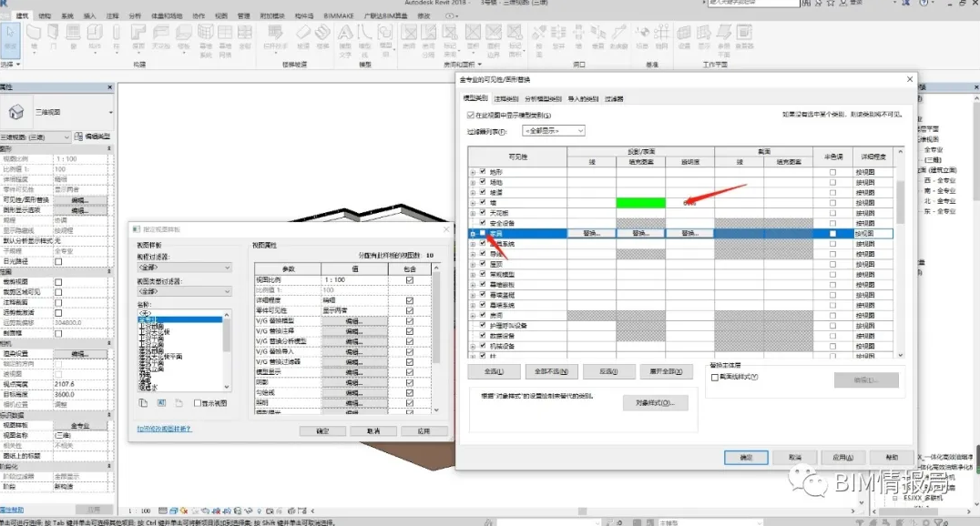Select the Roof (屋顶) ribbon tool
This screenshot has height=526, width=980.
138,36
